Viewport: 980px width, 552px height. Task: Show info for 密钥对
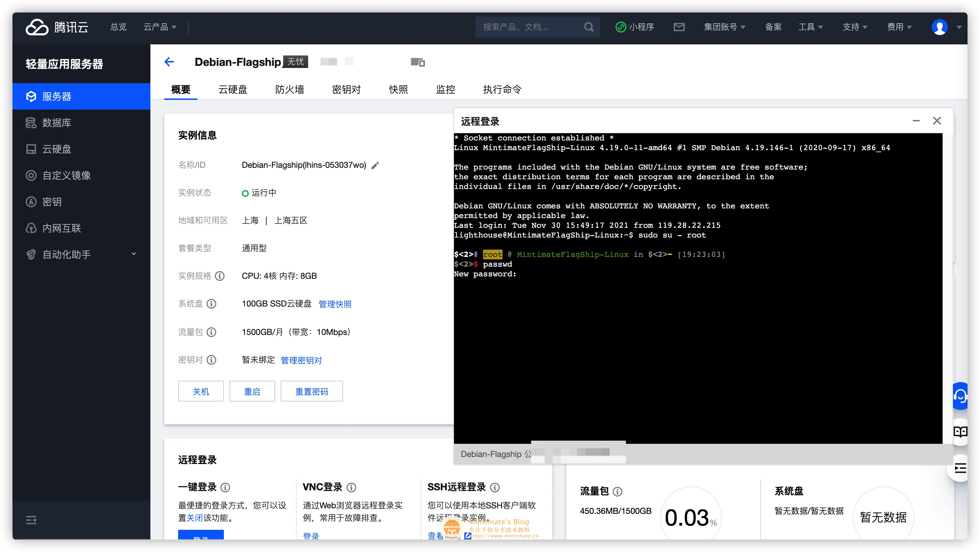click(x=211, y=360)
